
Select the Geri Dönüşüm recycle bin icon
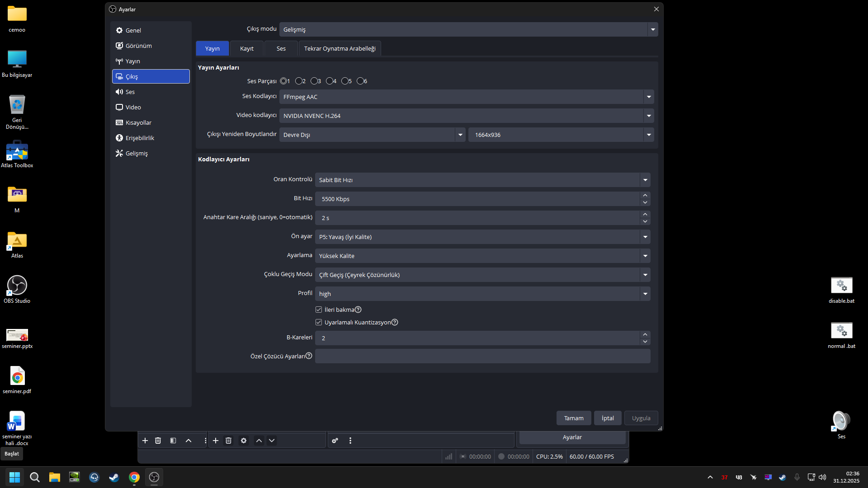tap(17, 112)
